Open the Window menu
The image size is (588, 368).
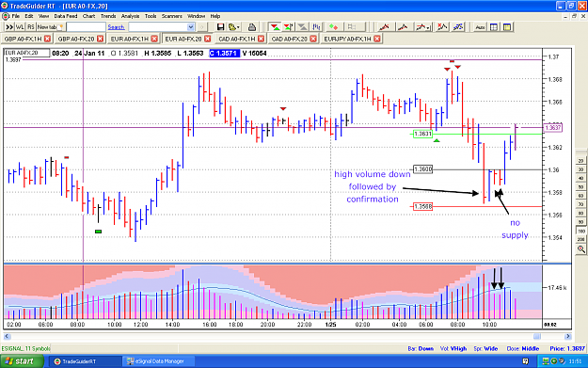pyautogui.click(x=196, y=16)
